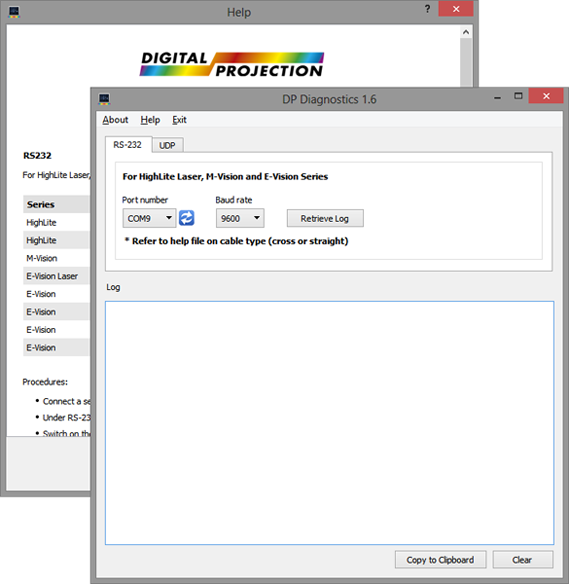Click the DP Diagnostics window title icon
569x584 pixels.
pyautogui.click(x=104, y=99)
